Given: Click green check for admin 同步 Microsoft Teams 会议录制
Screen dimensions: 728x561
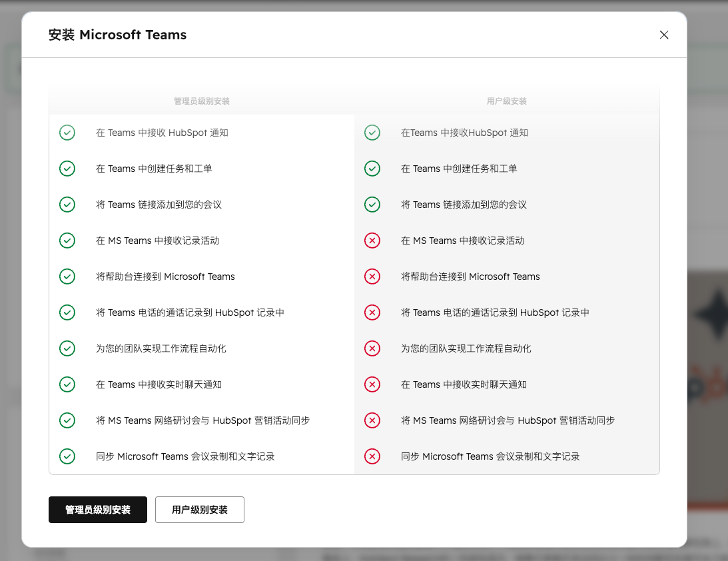Looking at the screenshot, I should tap(67, 456).
